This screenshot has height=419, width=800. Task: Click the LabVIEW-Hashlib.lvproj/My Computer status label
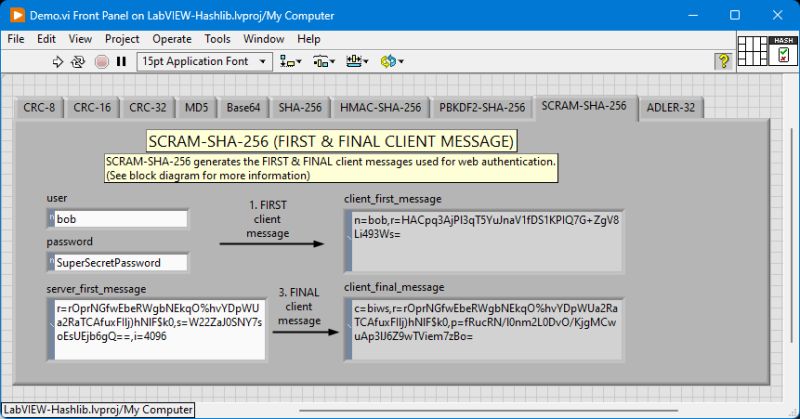pyautogui.click(x=98, y=410)
